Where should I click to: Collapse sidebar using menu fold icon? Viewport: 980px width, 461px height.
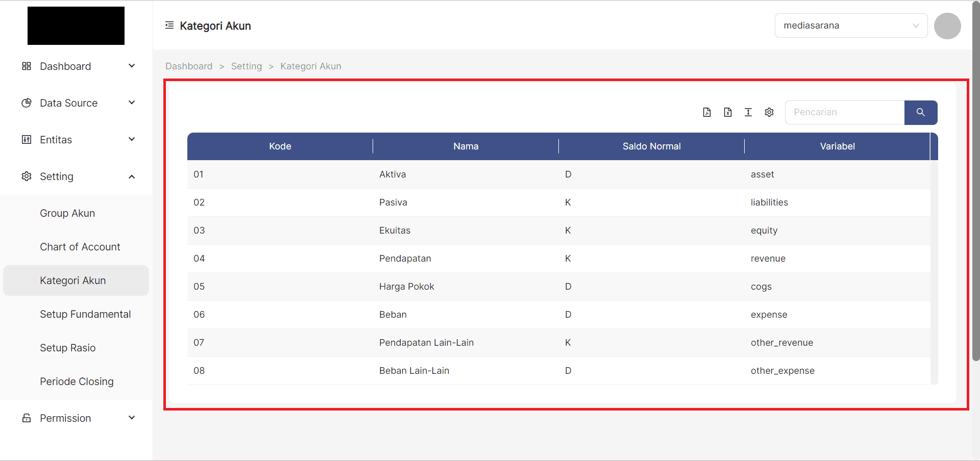[169, 25]
